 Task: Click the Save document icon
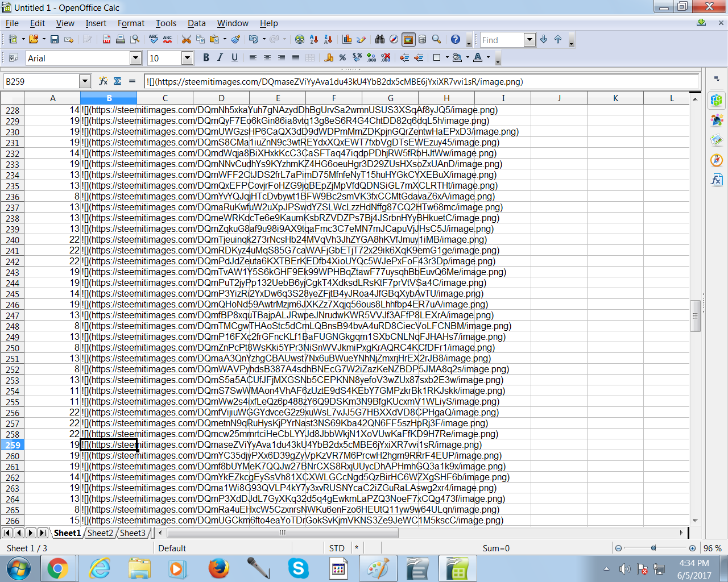(55, 39)
